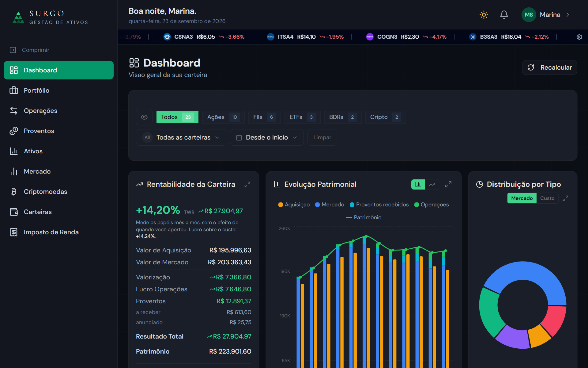Select ETFs 3 filter tab

tap(303, 117)
